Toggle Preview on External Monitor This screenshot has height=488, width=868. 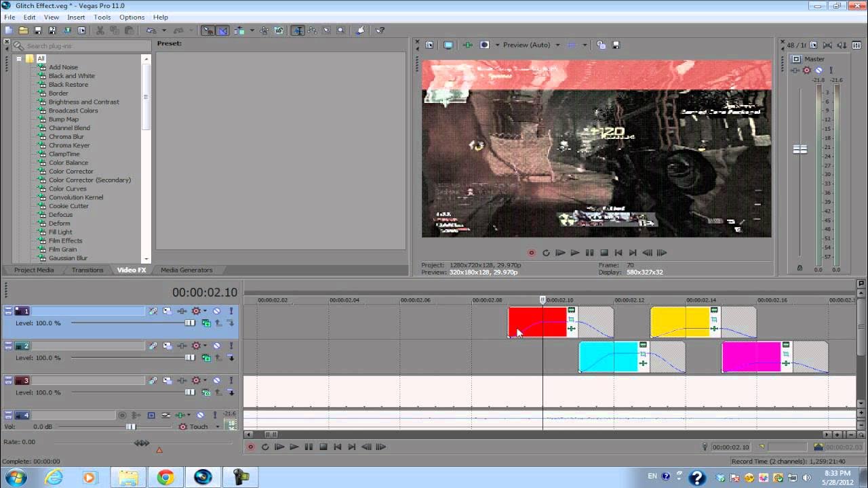448,45
